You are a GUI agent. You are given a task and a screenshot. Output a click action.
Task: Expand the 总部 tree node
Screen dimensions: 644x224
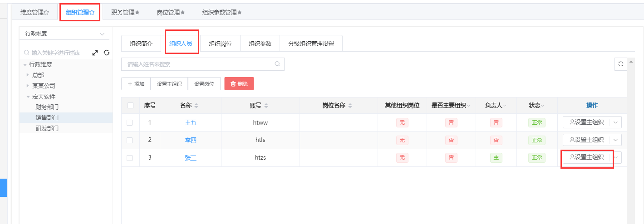(x=28, y=75)
